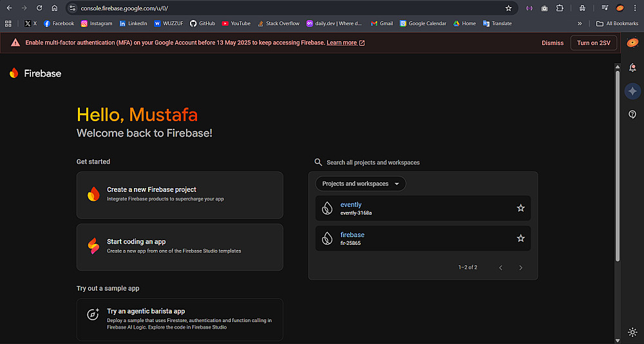Open the X bookmark

[x=30, y=23]
